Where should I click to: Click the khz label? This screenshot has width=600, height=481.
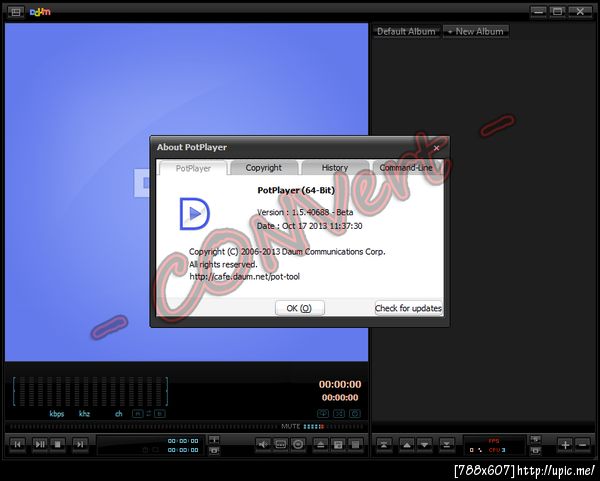pos(84,414)
